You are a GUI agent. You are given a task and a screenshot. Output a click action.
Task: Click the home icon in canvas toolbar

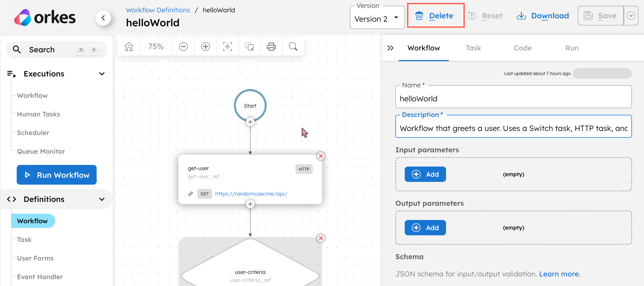click(x=129, y=47)
